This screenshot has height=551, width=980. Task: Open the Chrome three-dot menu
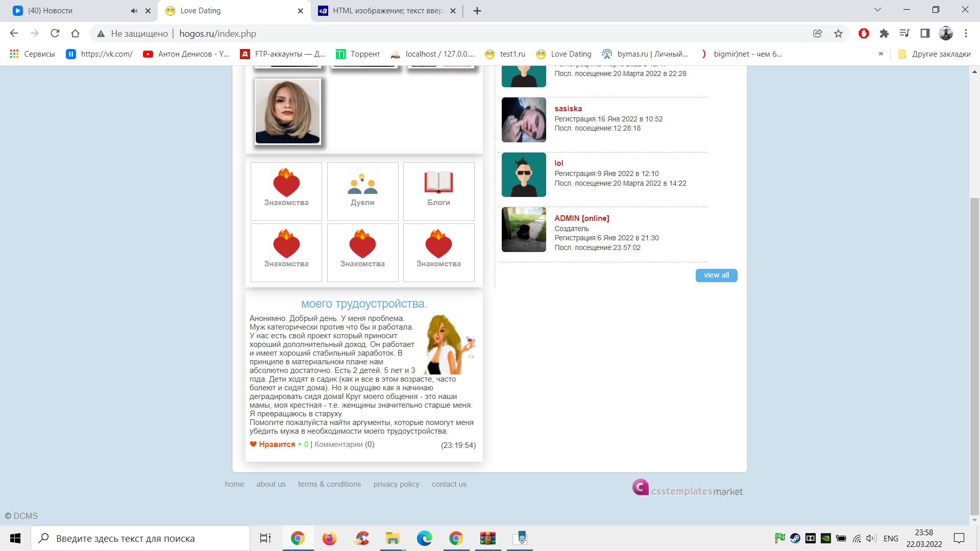coord(966,34)
